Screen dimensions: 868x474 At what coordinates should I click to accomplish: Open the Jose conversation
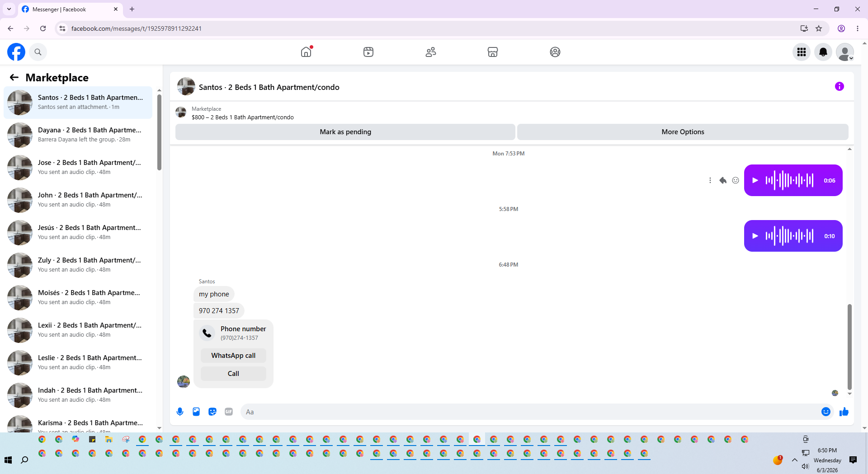coord(78,167)
